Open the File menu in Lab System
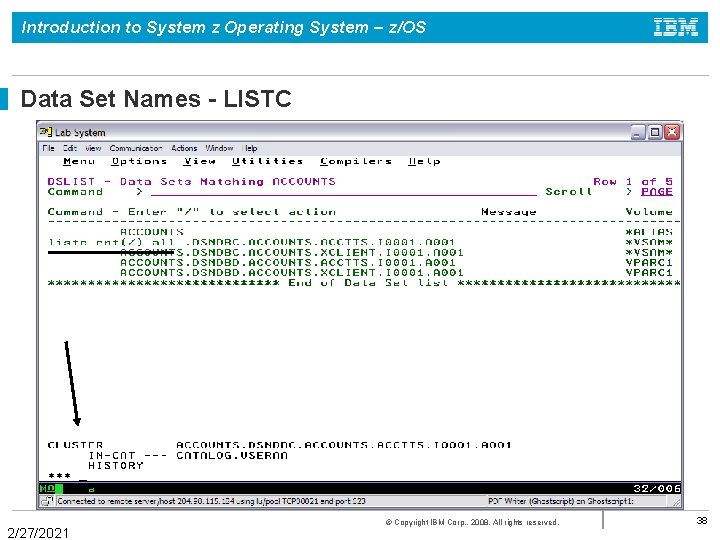The width and height of the screenshot is (720, 540). (48, 148)
